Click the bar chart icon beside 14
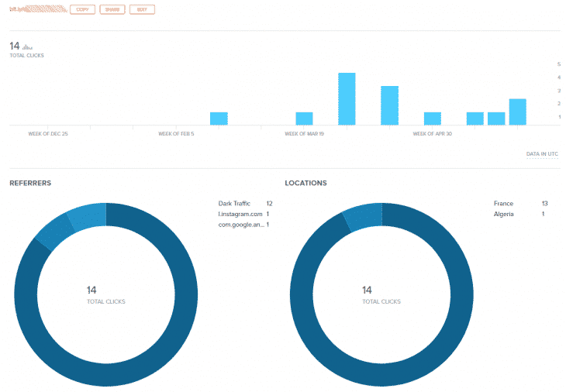The height and width of the screenshot is (392, 566). (28, 47)
